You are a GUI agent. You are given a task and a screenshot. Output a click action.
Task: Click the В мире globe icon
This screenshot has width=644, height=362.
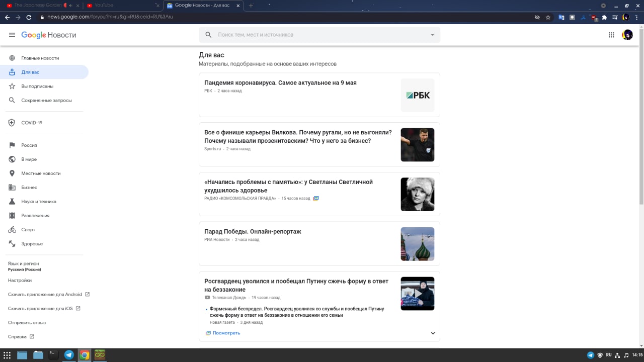point(12,159)
